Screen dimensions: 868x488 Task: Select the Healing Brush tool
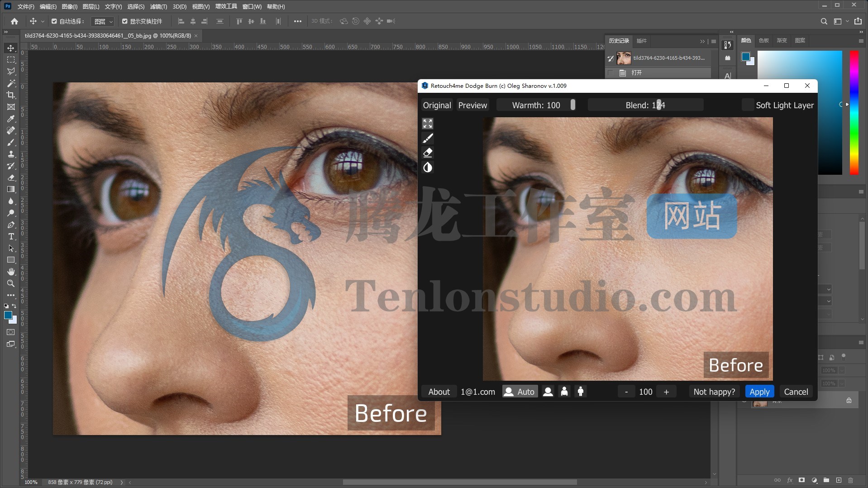point(11,130)
